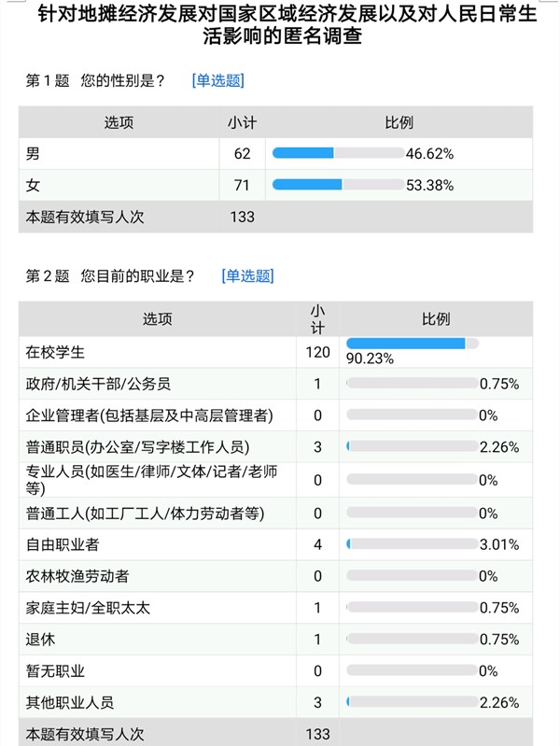Select the 男 option row label
Screen dimensions: 560x746
click(34, 153)
